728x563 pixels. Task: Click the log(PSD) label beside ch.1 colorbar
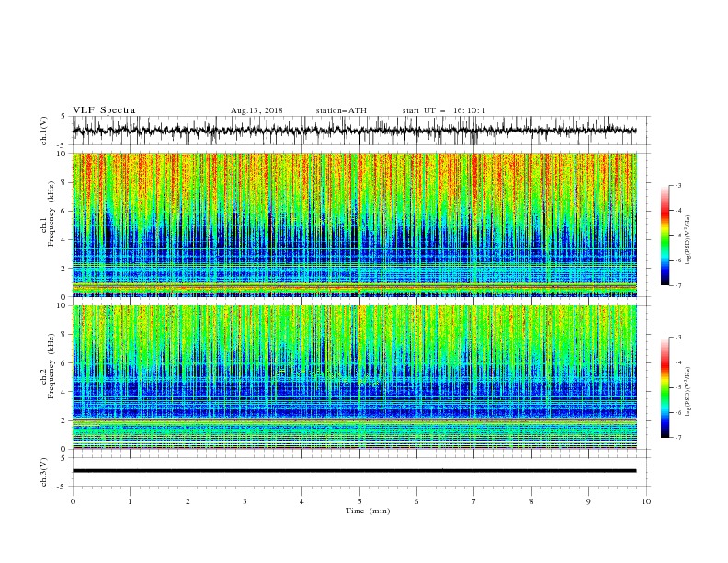click(688, 240)
